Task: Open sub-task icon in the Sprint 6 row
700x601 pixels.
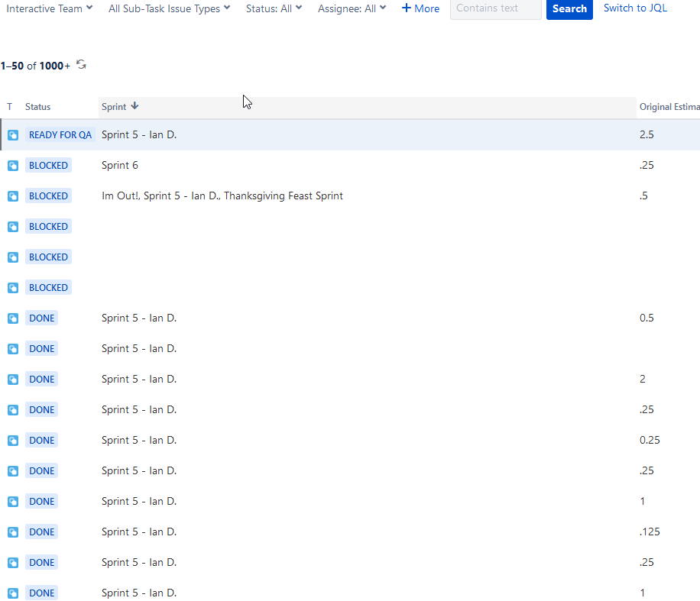Action: (x=13, y=166)
